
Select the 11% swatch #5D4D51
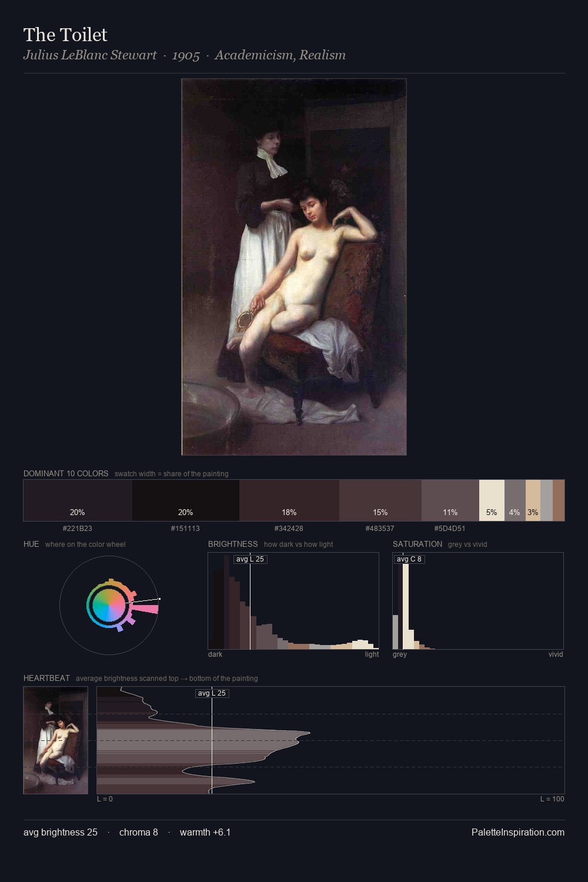pos(450,500)
